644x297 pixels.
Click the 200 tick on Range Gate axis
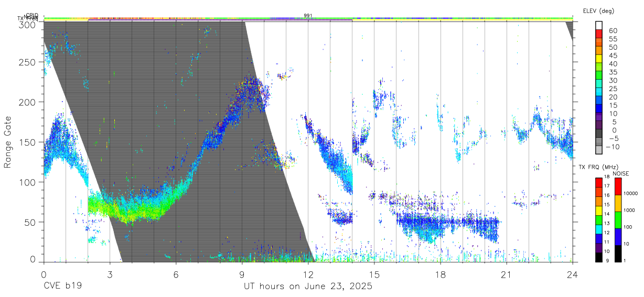click(x=27, y=102)
